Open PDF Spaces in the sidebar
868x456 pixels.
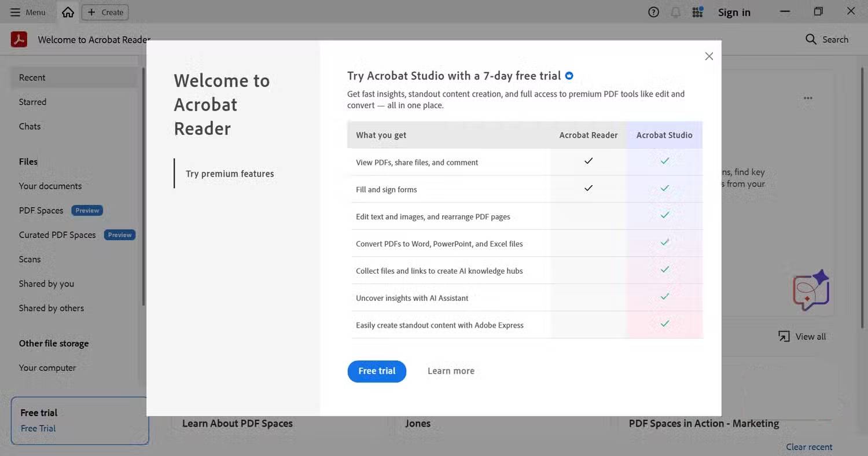(x=41, y=211)
